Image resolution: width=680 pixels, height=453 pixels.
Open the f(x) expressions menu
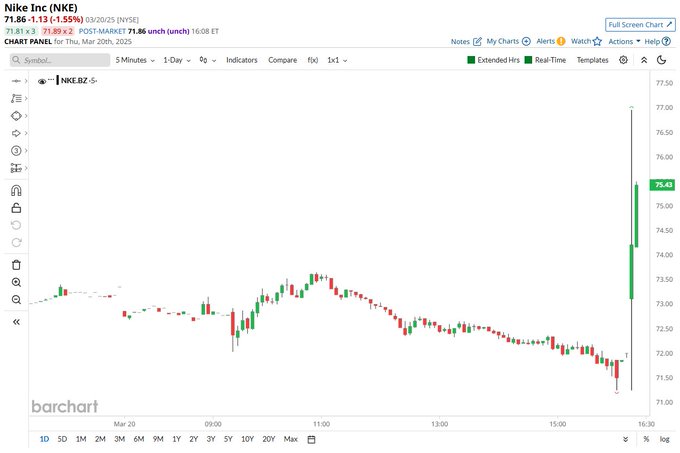[313, 60]
